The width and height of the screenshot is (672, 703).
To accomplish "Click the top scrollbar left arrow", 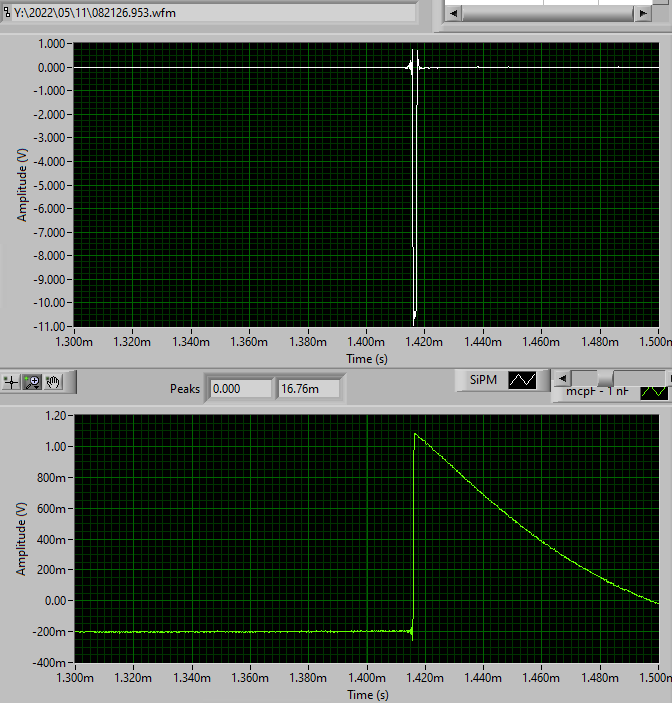I will pyautogui.click(x=453, y=13).
